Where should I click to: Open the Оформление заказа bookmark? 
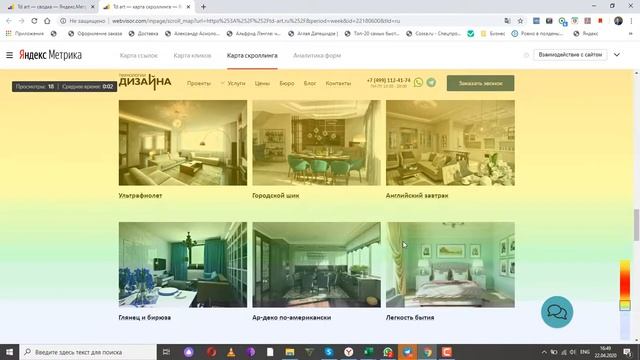[x=95, y=33]
